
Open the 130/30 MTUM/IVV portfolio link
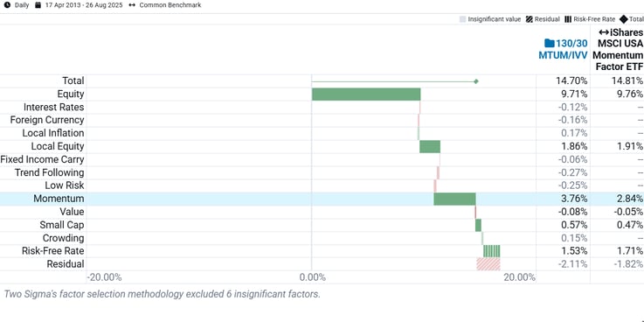coord(564,49)
